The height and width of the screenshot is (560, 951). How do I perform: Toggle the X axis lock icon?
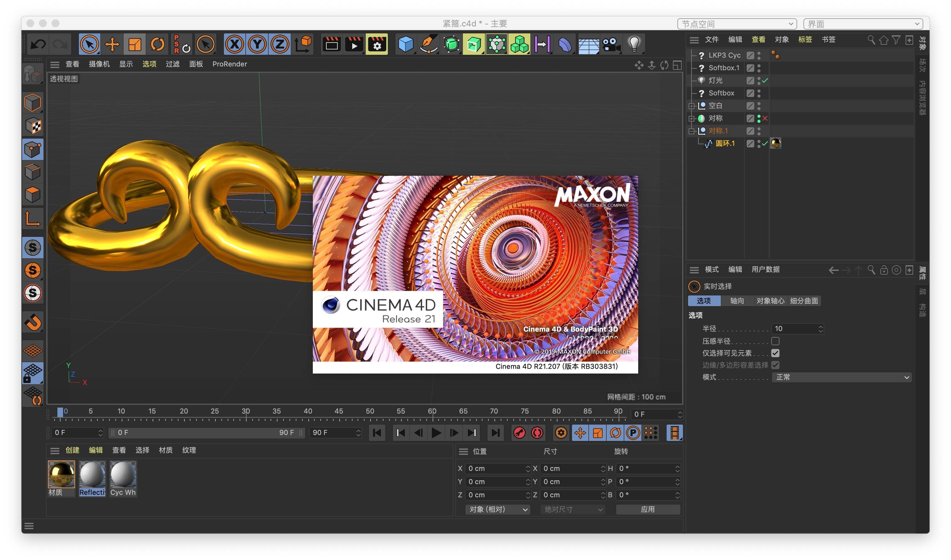[234, 44]
